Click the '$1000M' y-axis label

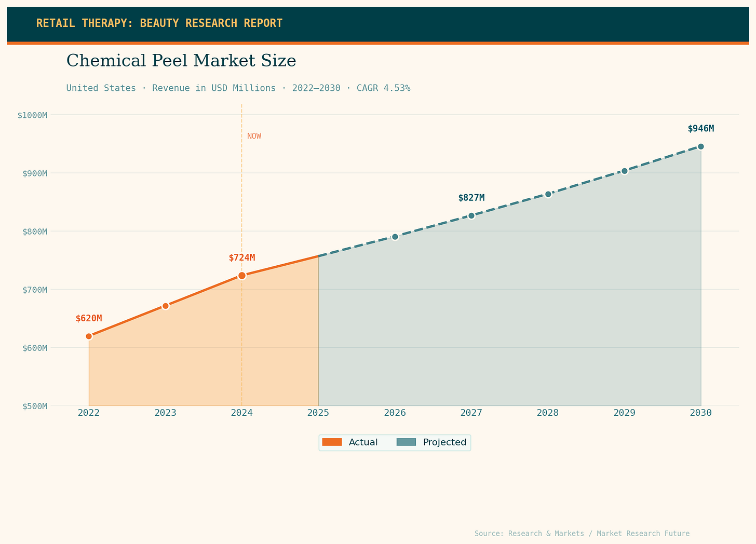33,115
